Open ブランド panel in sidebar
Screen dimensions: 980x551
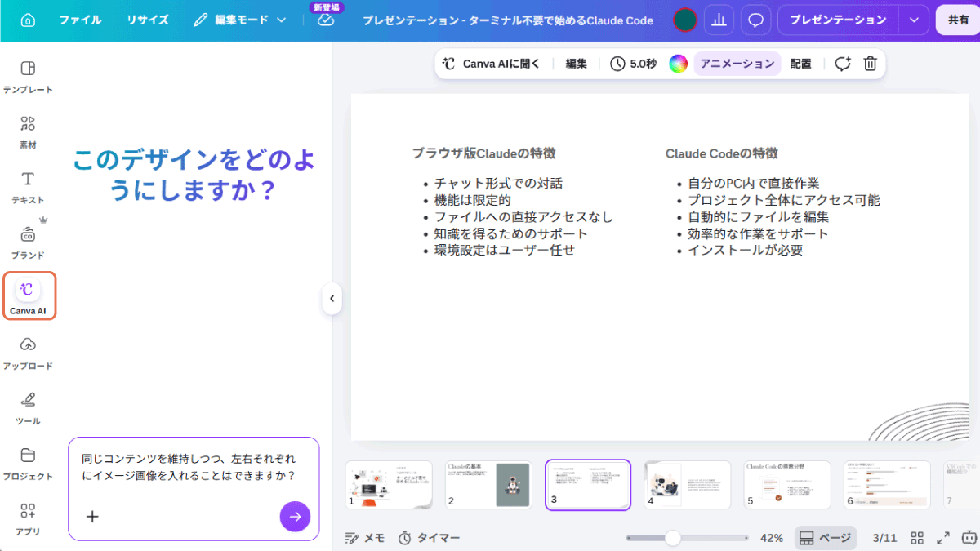tap(28, 242)
